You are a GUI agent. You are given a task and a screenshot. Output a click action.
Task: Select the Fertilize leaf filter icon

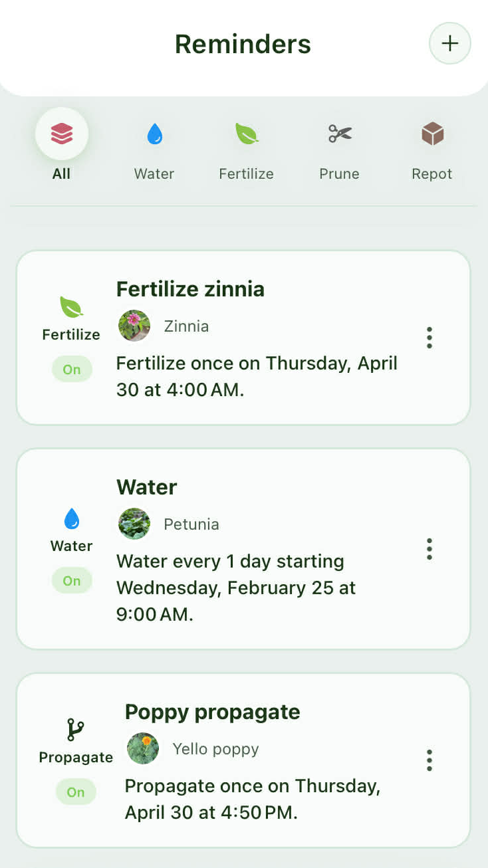click(x=247, y=135)
